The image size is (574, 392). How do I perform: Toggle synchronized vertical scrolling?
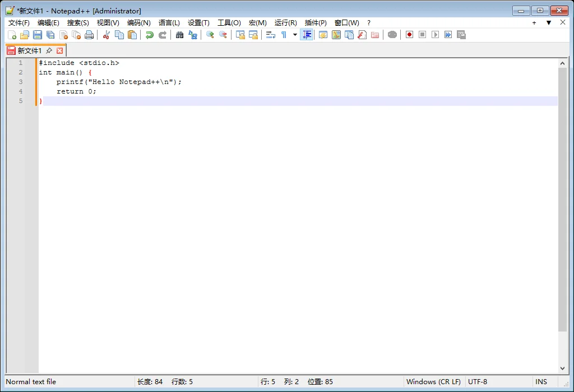pyautogui.click(x=240, y=35)
